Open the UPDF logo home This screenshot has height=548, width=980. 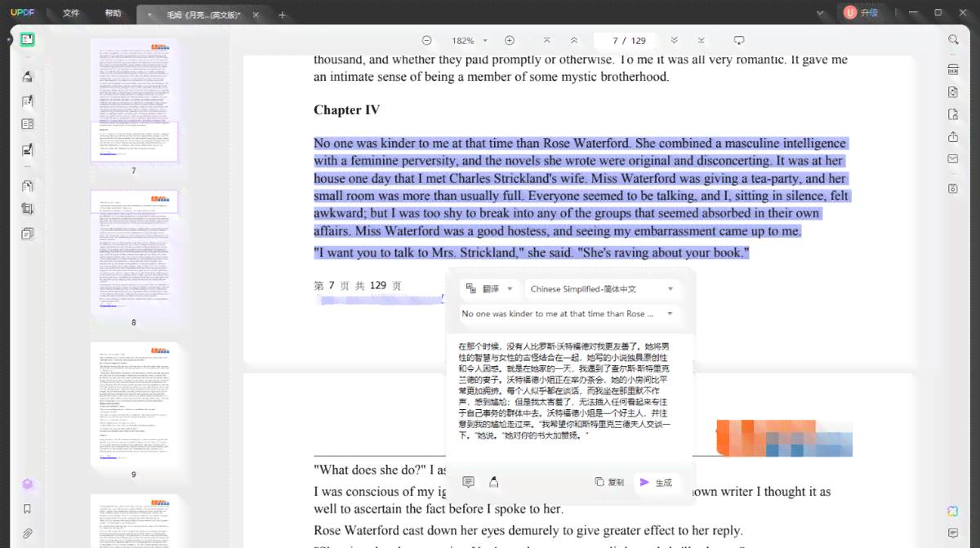[24, 13]
